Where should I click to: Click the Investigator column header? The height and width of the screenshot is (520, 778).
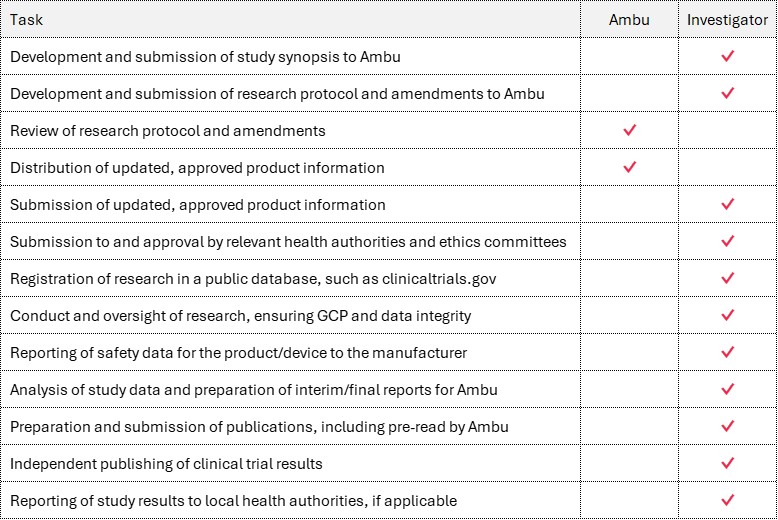tap(727, 20)
